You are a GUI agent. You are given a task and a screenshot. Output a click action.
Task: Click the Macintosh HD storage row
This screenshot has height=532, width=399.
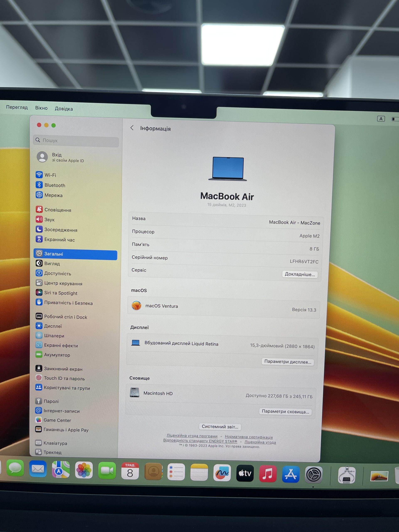pos(221,394)
